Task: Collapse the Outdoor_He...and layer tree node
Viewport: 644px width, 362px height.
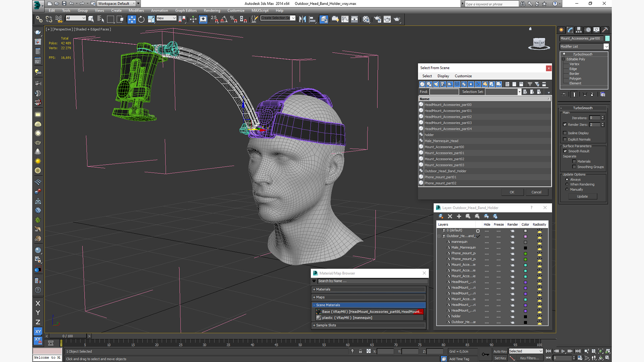Action: pos(439,236)
